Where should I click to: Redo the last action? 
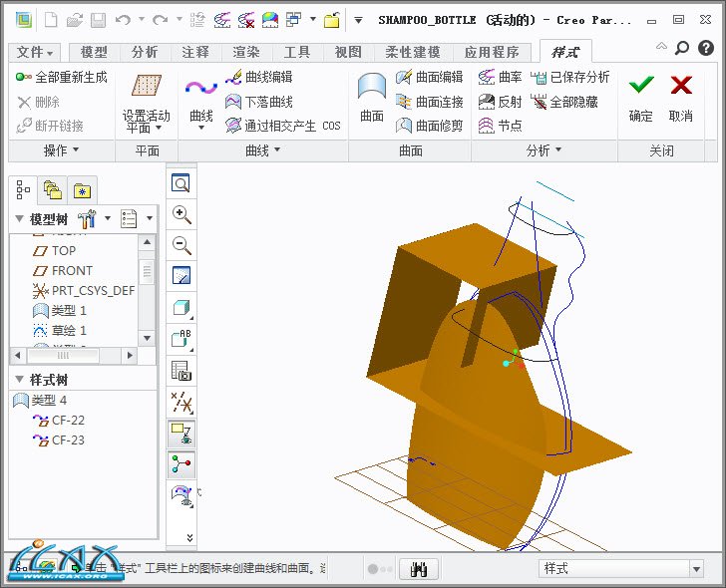tap(160, 20)
